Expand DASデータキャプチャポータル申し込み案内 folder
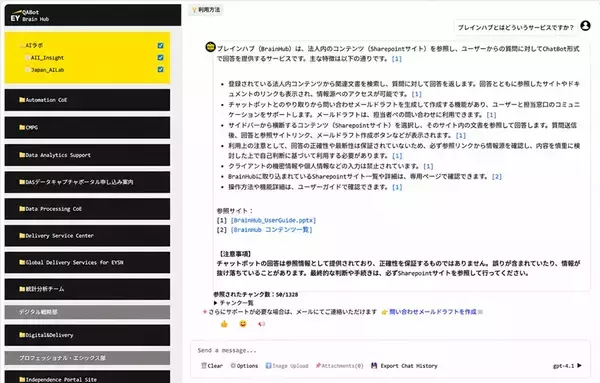600x383 pixels. coord(87,182)
